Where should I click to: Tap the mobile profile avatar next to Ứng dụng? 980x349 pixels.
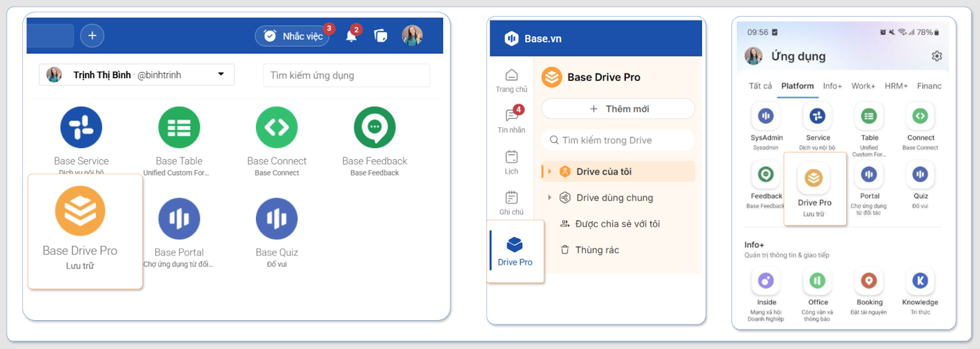point(754,56)
